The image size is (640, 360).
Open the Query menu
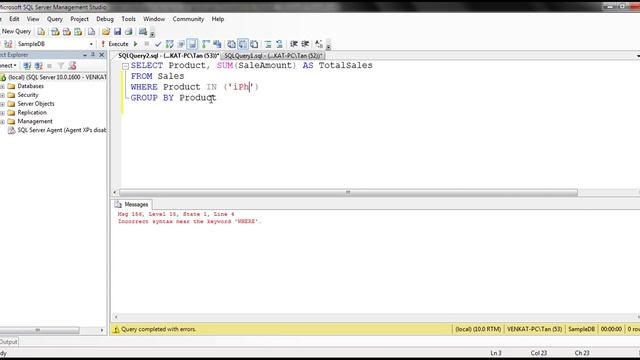(55, 19)
